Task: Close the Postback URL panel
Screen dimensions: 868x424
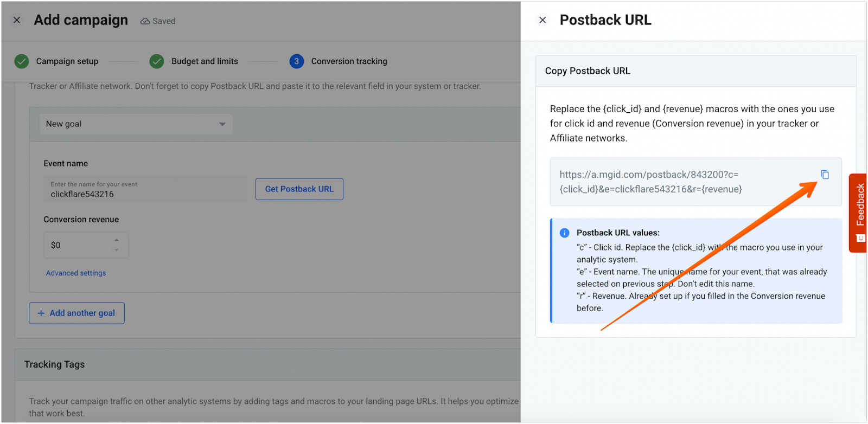Action: [542, 20]
